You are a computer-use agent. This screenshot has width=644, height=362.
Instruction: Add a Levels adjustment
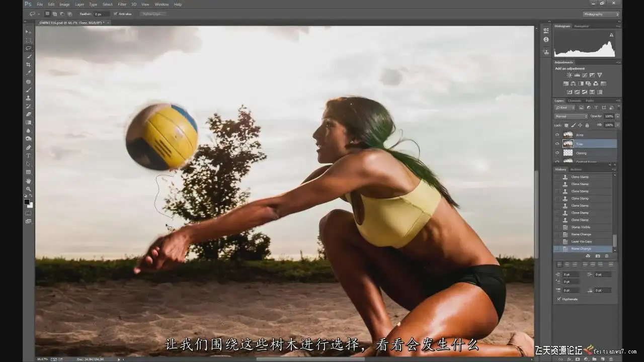[x=577, y=75]
